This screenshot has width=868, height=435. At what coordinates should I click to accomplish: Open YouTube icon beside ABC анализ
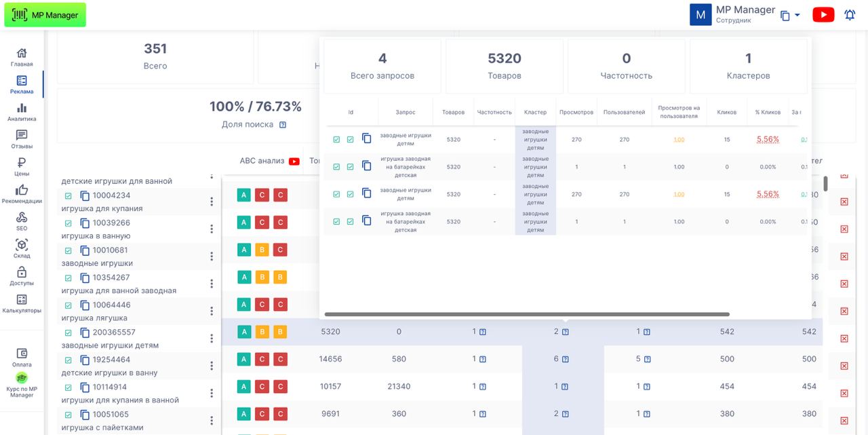tap(294, 162)
